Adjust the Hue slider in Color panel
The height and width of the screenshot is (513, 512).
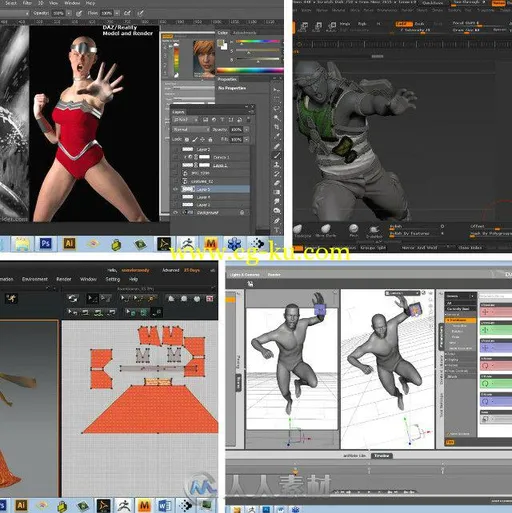(x=257, y=42)
